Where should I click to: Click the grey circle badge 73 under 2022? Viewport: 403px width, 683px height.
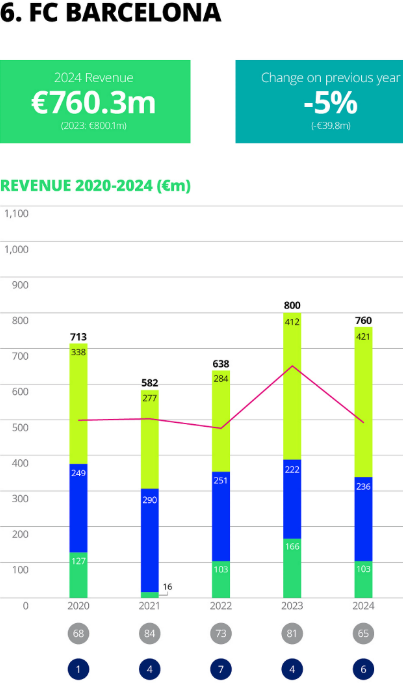tap(221, 633)
